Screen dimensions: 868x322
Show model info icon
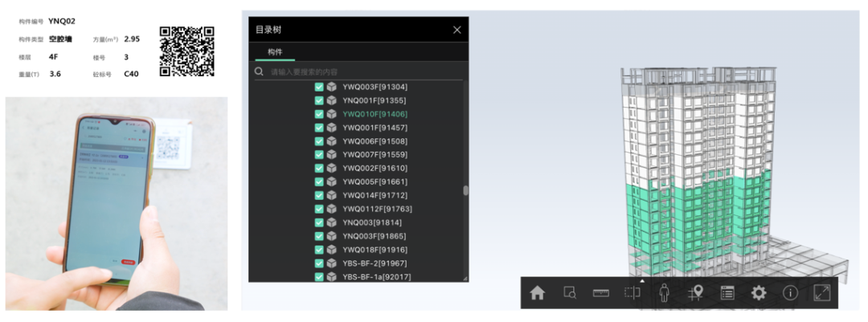(x=790, y=292)
